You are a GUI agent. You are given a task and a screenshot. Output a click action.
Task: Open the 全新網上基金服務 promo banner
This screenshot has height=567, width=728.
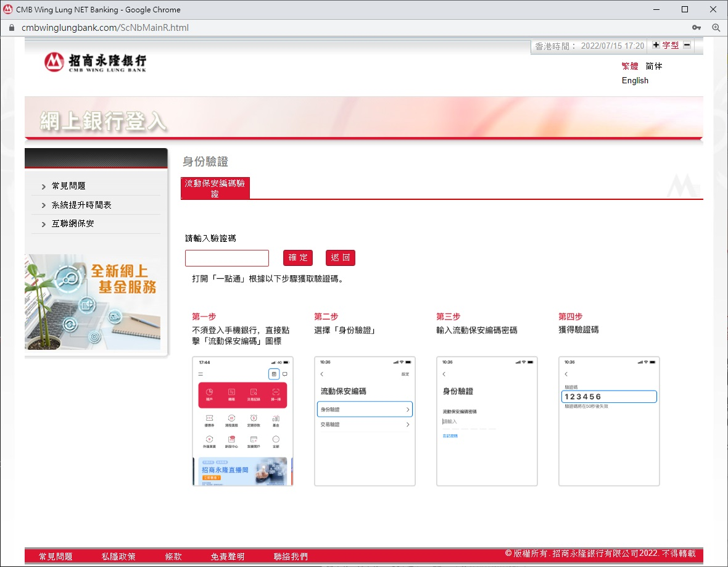(x=93, y=302)
